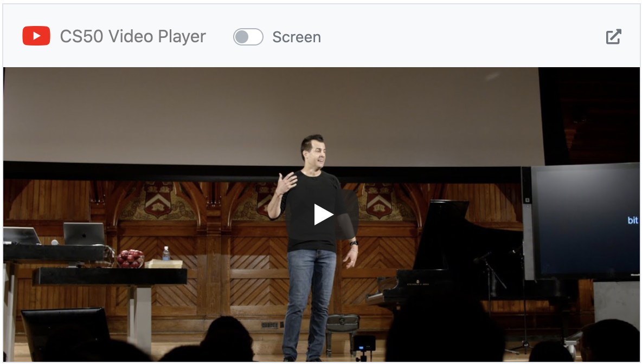Viewport: 642px width, 364px height.
Task: Click the dark monitor at bottom left
Action: pyautogui.click(x=66, y=333)
